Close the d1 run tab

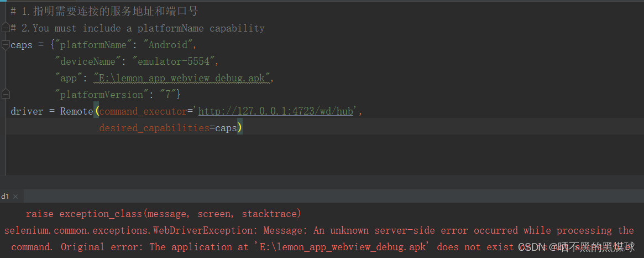15,197
